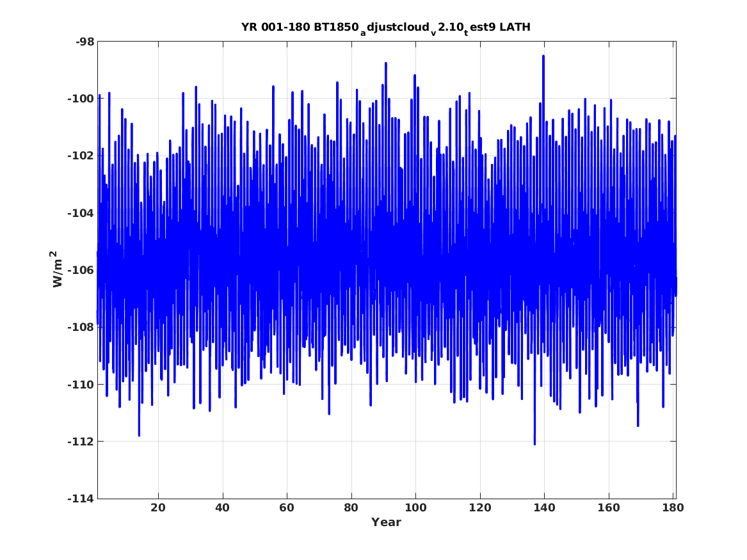The image size is (747, 560).
Task: Select the 'Year' x-axis label
Action: tap(387, 522)
